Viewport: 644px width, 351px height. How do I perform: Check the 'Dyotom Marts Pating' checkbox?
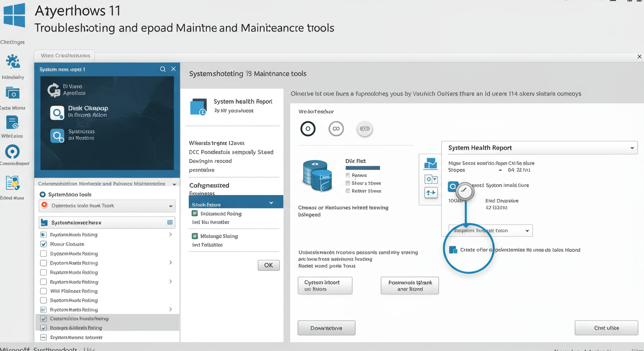click(x=43, y=263)
